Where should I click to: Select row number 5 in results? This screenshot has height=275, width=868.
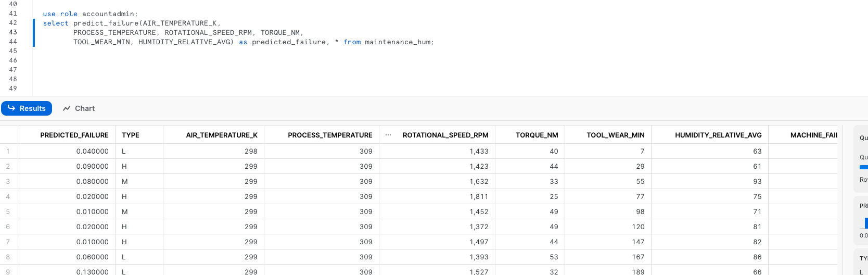click(x=8, y=211)
